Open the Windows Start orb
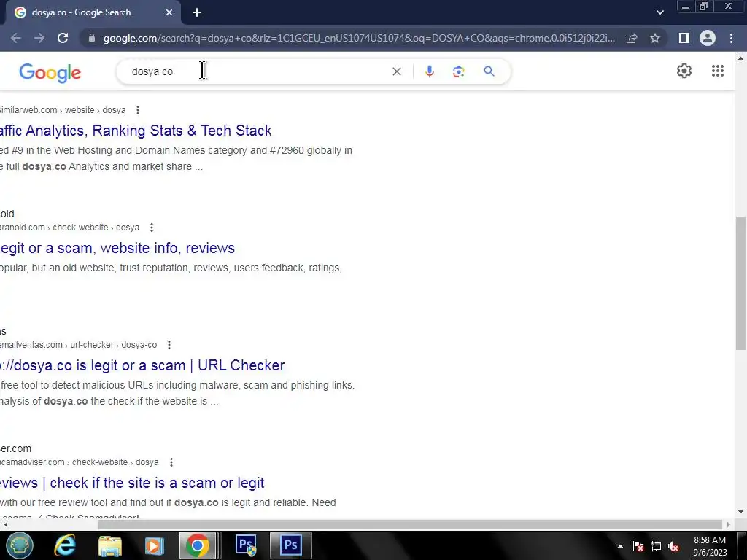 20,545
